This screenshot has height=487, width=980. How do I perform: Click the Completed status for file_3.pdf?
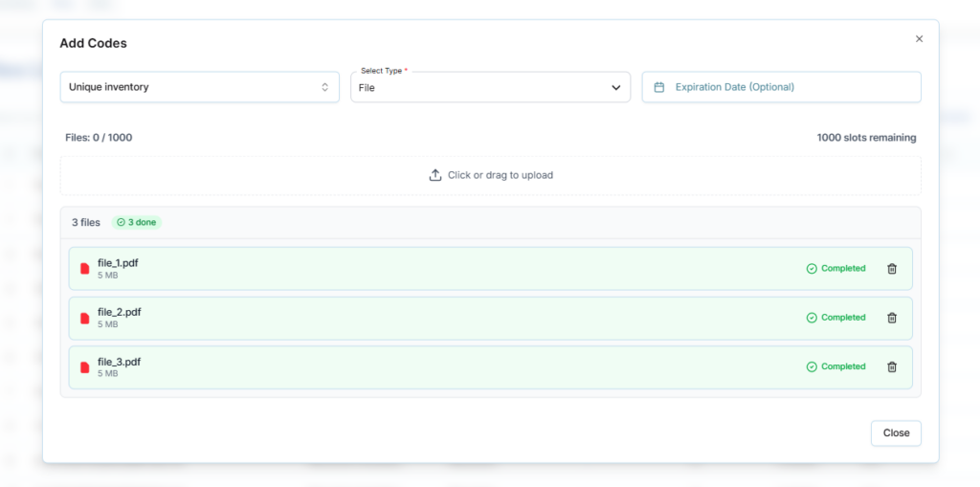(x=842, y=366)
